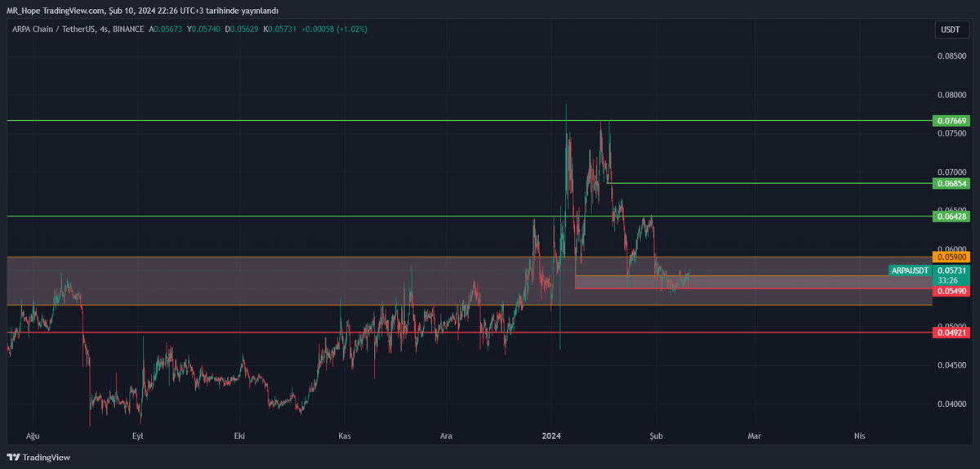Screen dimensions: 980x469
Task: Select the small gray support rectangle above 0.05490
Action: (753, 282)
